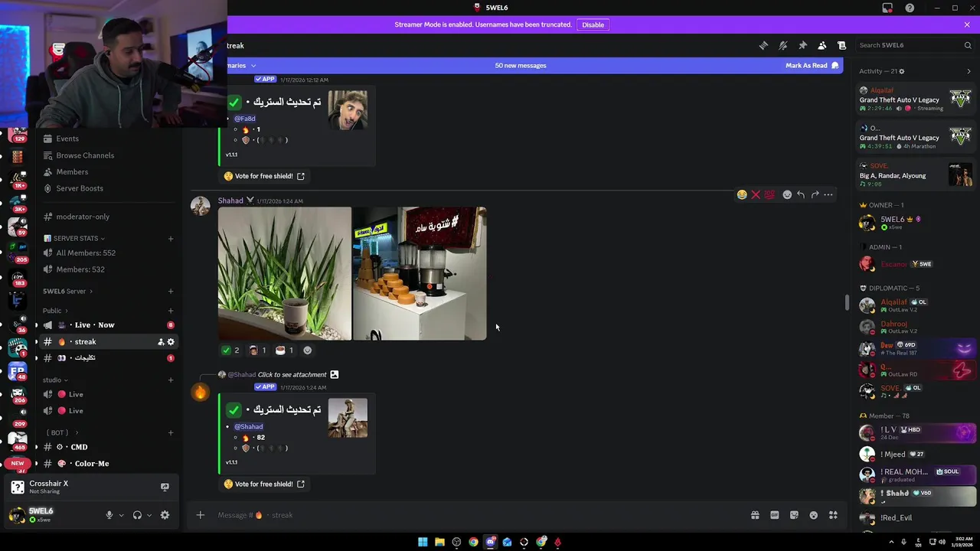Open the Events item
Screen dimensions: 980x551
107,139
